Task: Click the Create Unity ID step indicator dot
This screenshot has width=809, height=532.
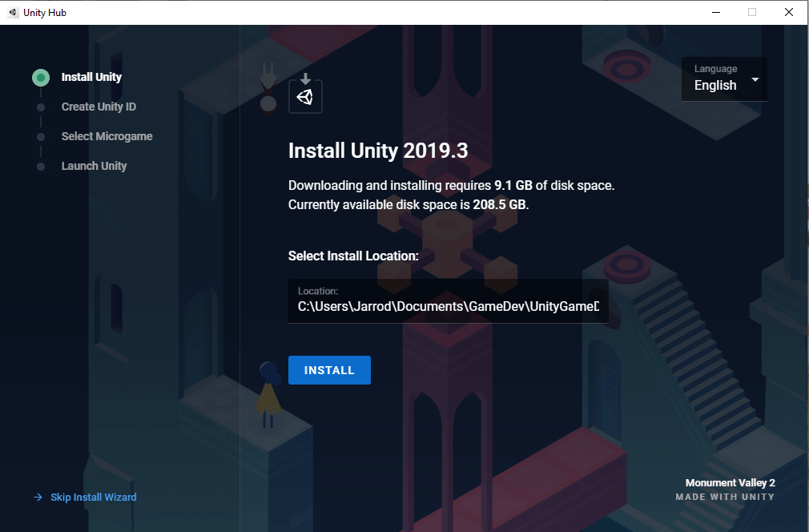Action: [40, 107]
